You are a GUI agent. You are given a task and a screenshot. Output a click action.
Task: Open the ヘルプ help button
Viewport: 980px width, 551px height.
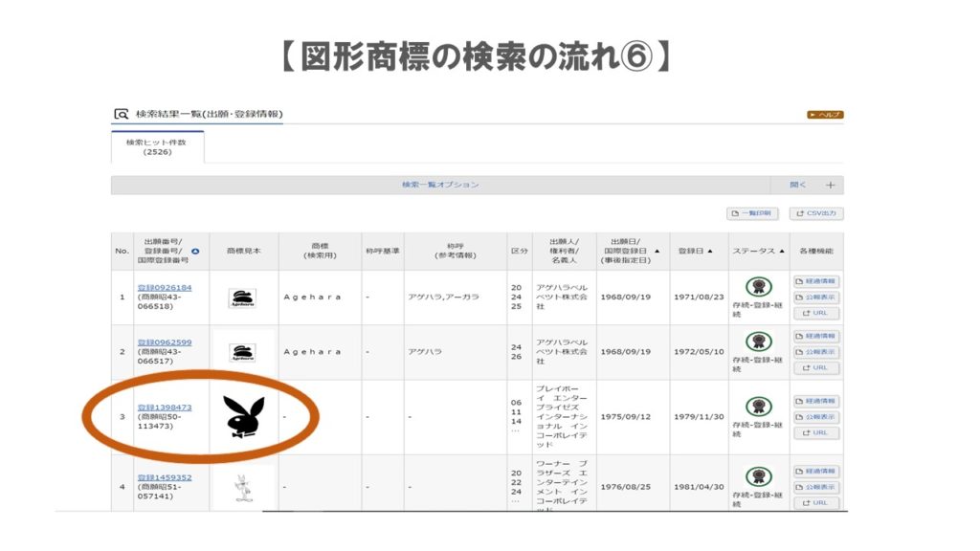point(824,115)
